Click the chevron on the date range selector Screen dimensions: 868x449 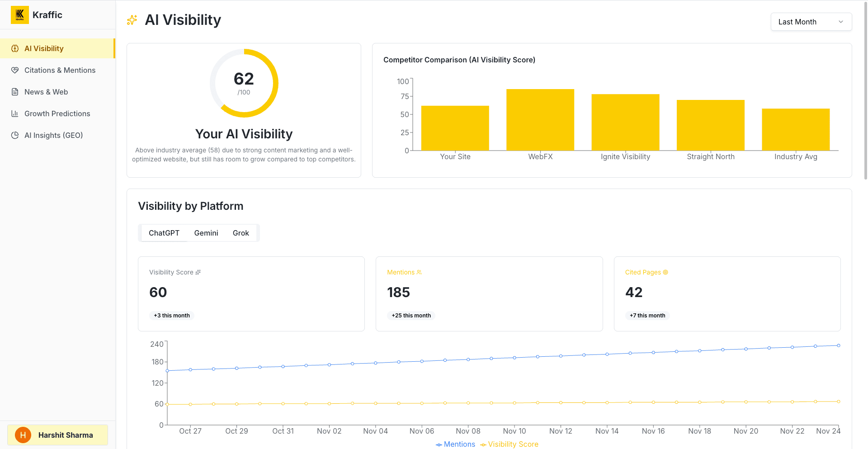click(x=841, y=22)
